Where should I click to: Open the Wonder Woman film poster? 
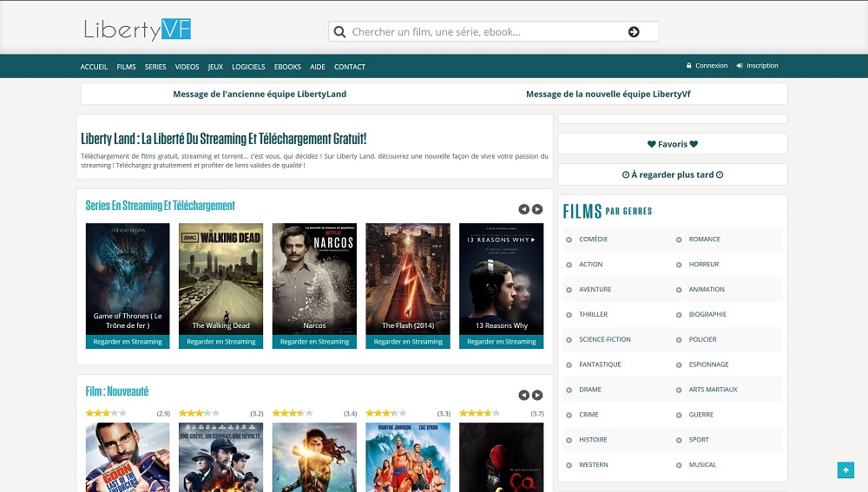314,457
